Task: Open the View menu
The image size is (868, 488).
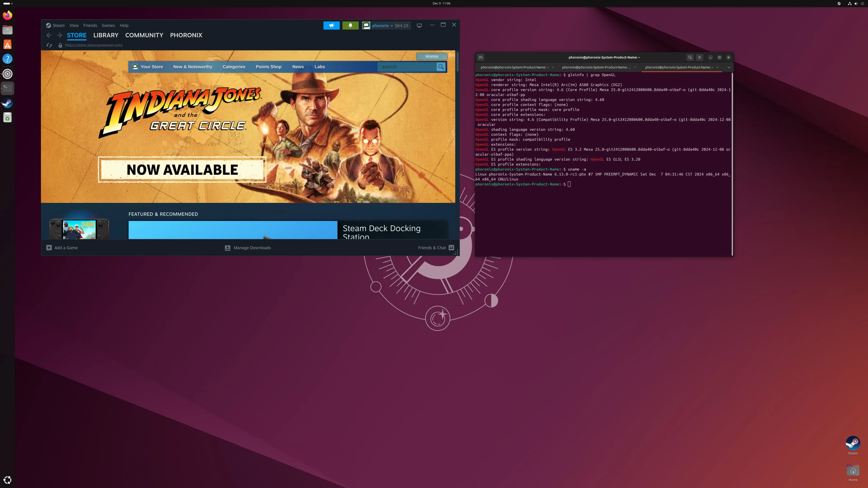Action: pyautogui.click(x=74, y=26)
